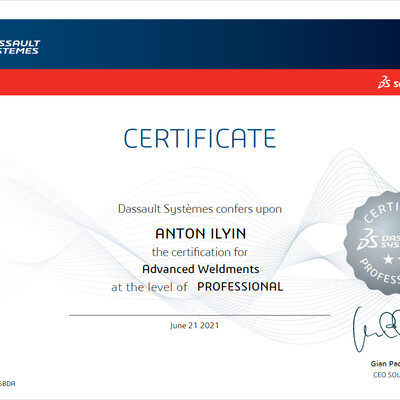Viewport: 400px width, 400px height.
Task: Click the 'Gian Pao' signer name
Action: 385,364
